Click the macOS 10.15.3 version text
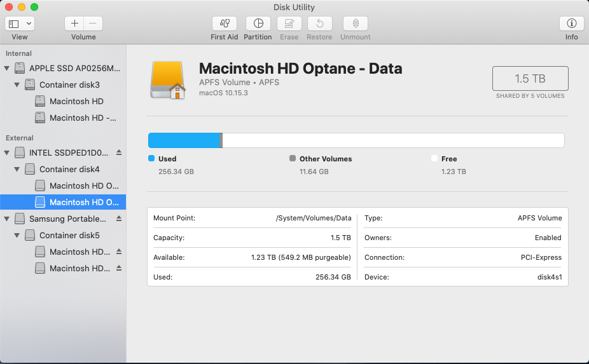The image size is (589, 364). pyautogui.click(x=223, y=93)
